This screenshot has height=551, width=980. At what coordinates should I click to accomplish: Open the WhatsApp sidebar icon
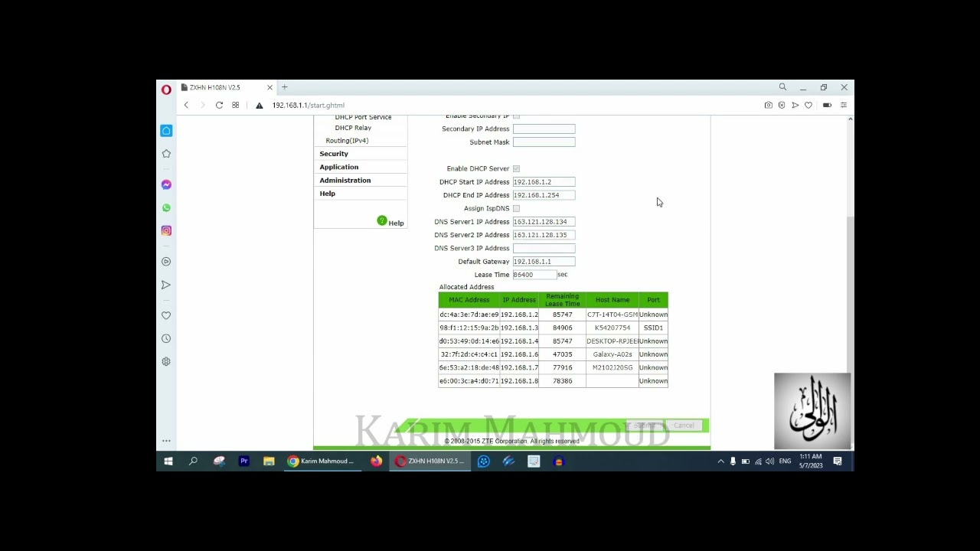click(166, 207)
